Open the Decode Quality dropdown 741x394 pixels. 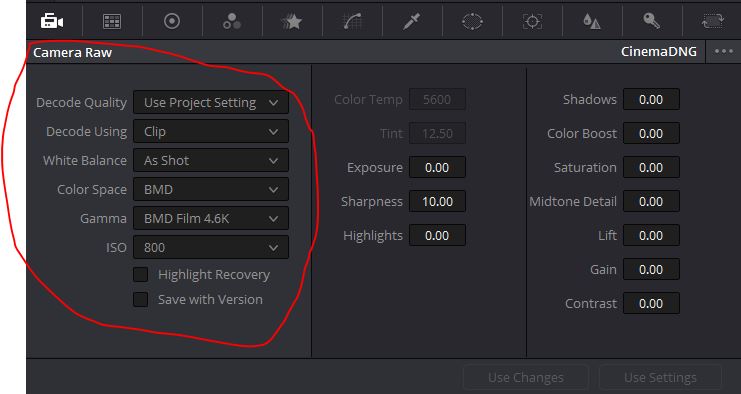pyautogui.click(x=211, y=103)
